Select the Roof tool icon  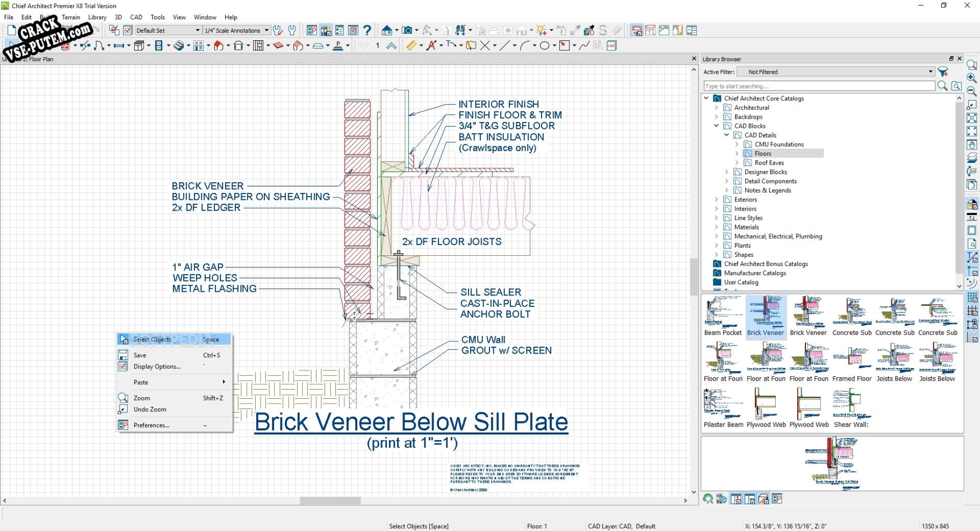[219, 46]
